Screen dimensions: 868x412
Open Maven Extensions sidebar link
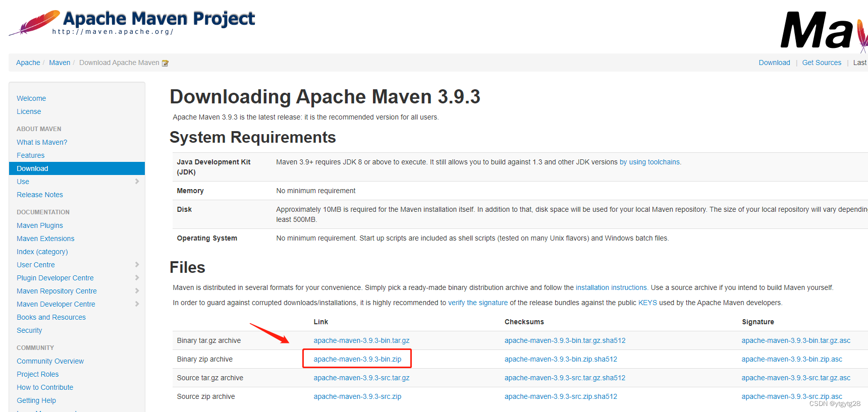click(45, 239)
